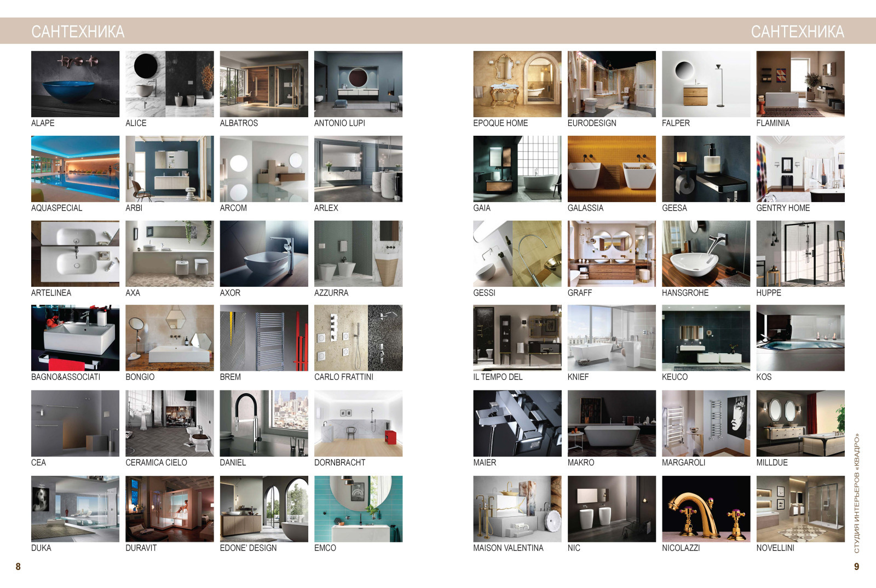876x588 pixels.
Task: Click the KEUCO label
Action: click(675, 377)
